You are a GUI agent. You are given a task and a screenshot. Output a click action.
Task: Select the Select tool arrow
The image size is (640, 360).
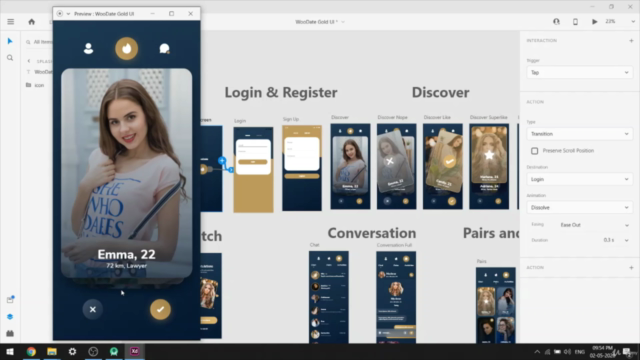point(10,41)
